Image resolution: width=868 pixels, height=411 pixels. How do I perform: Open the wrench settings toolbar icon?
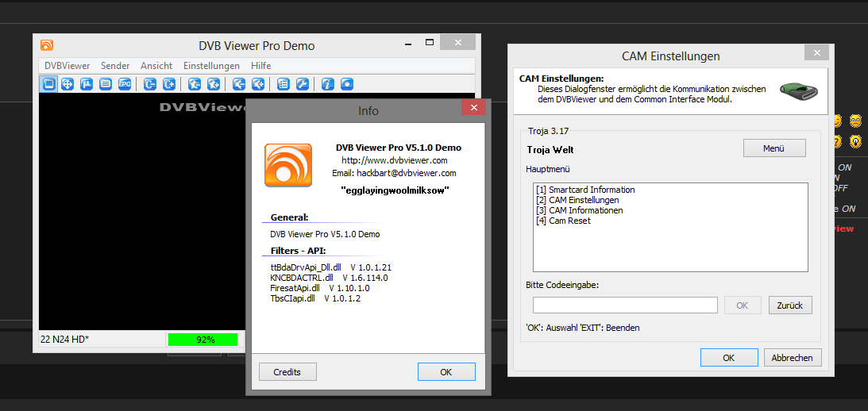tap(303, 84)
